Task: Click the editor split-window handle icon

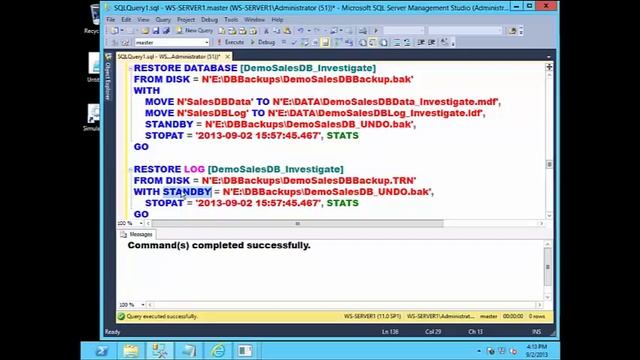Action: [x=549, y=67]
